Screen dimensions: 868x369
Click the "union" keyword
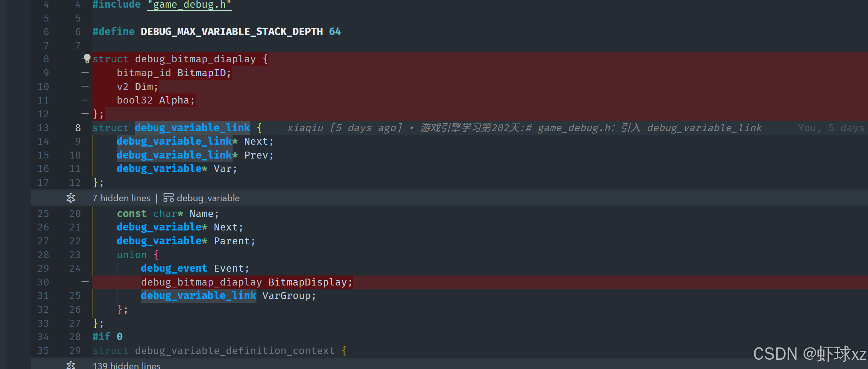(132, 255)
